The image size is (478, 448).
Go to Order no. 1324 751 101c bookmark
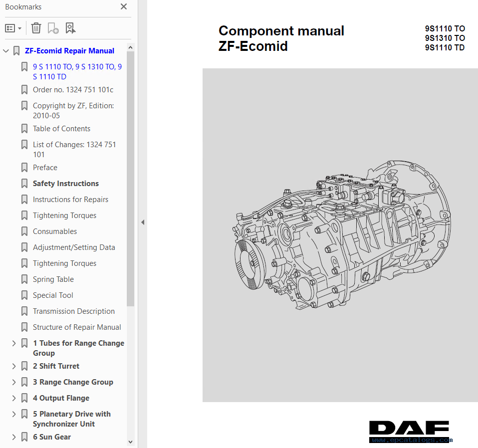[73, 90]
